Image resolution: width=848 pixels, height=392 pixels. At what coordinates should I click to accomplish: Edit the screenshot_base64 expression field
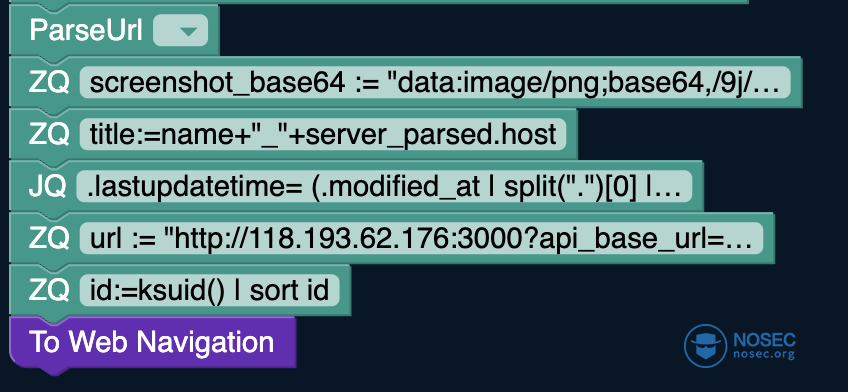point(435,82)
